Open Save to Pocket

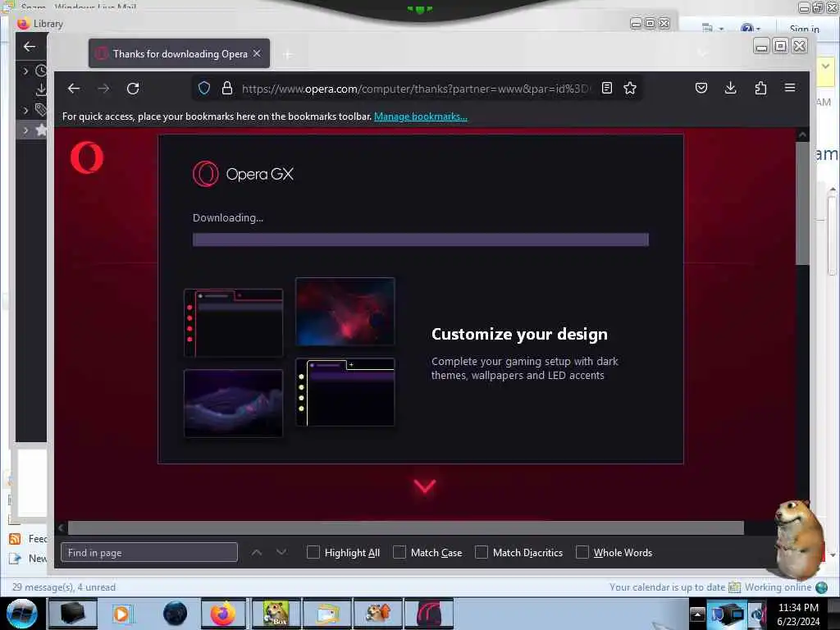coord(701,88)
